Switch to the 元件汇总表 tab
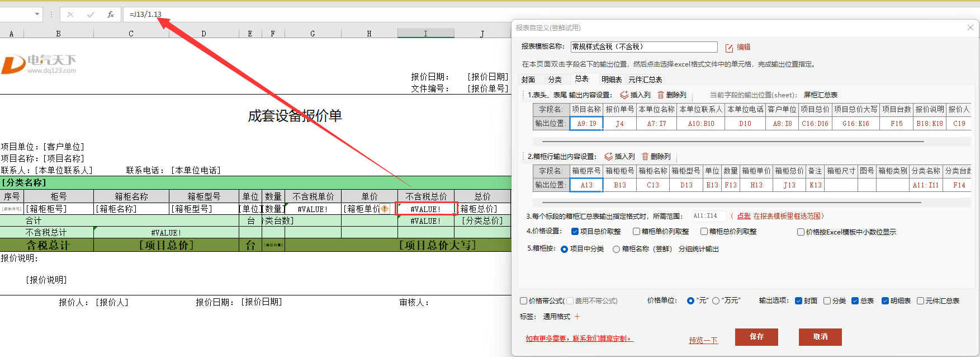Viewport: 980px width, 357px height. tap(645, 79)
